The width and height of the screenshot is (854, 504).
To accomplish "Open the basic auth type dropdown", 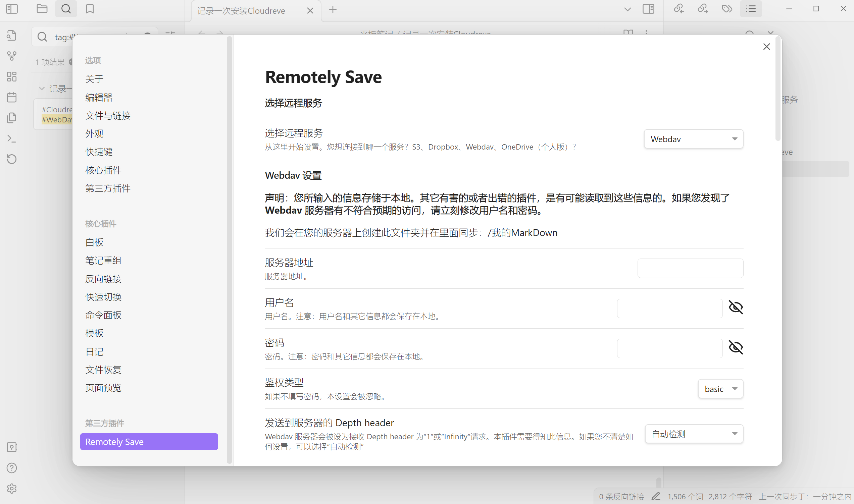I will [720, 389].
